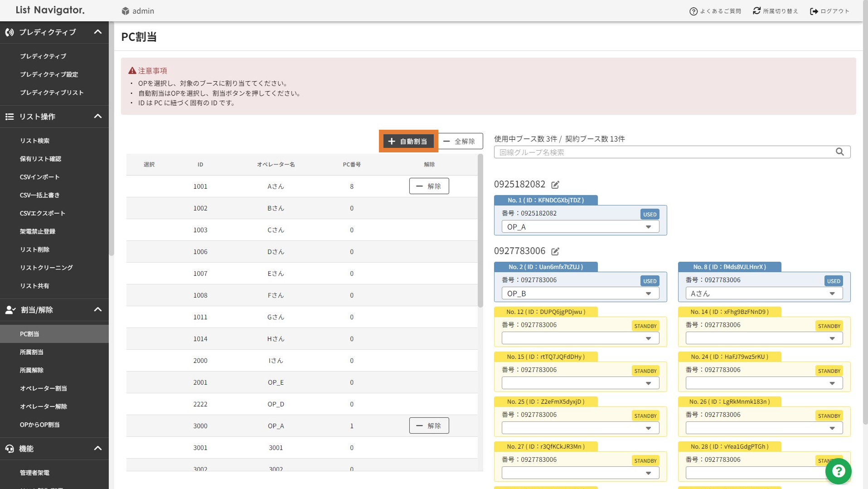Image resolution: width=868 pixels, height=489 pixels.
Task: Collapse the リスト操作 sidebar section
Action: [97, 117]
